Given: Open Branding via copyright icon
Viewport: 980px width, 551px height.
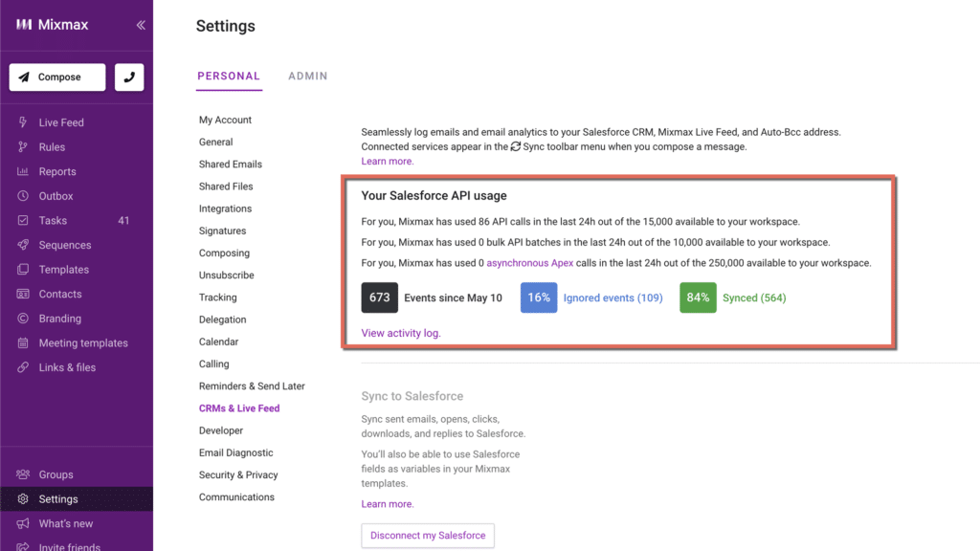Looking at the screenshot, I should (22, 319).
